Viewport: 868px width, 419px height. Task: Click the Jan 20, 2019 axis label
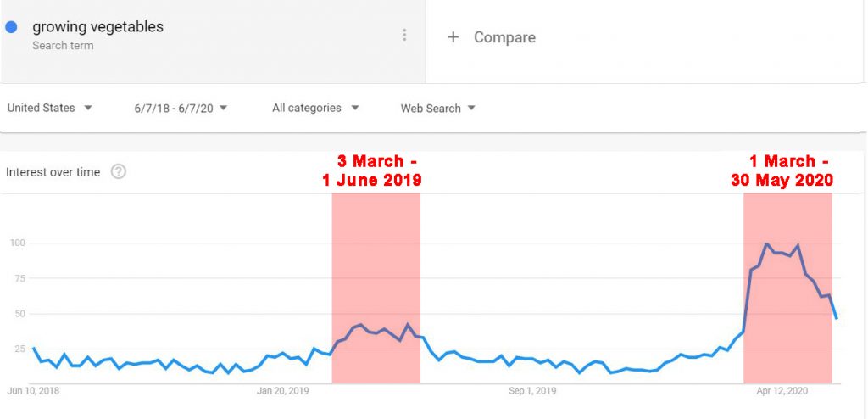pos(282,391)
